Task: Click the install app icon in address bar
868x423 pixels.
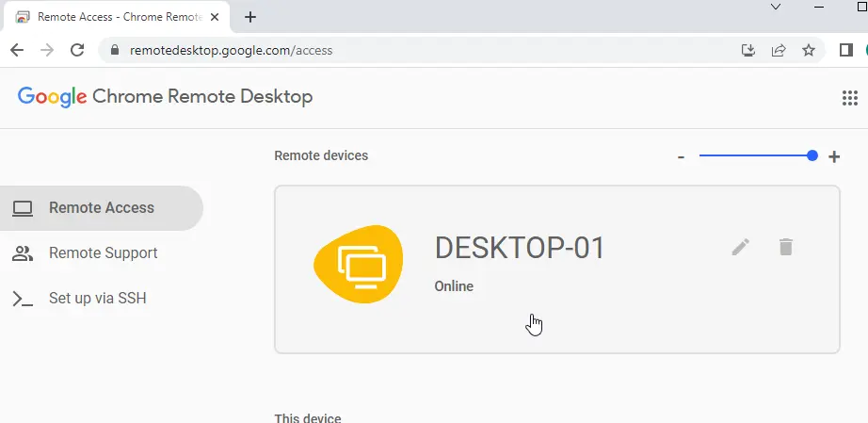Action: (x=748, y=50)
